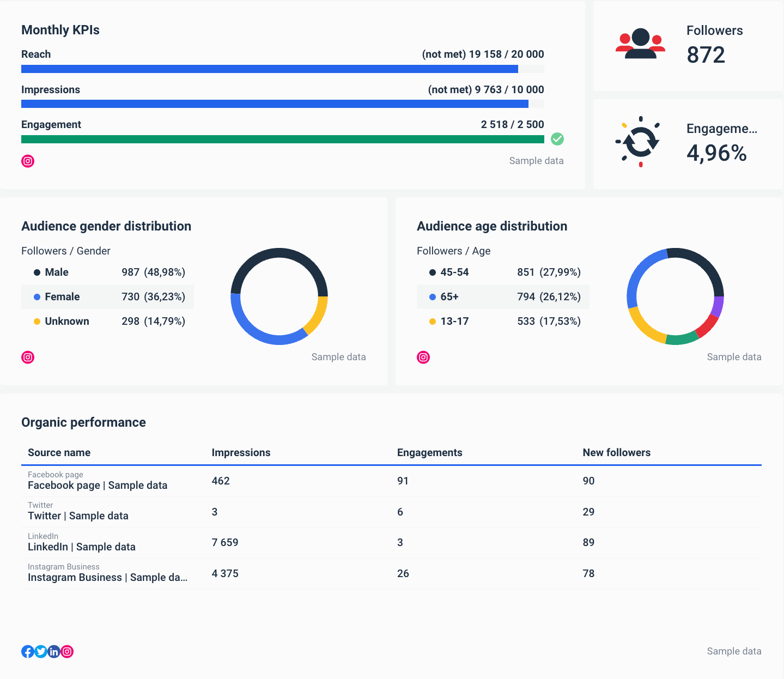Sort table by New followers column
784x679 pixels.
click(616, 452)
